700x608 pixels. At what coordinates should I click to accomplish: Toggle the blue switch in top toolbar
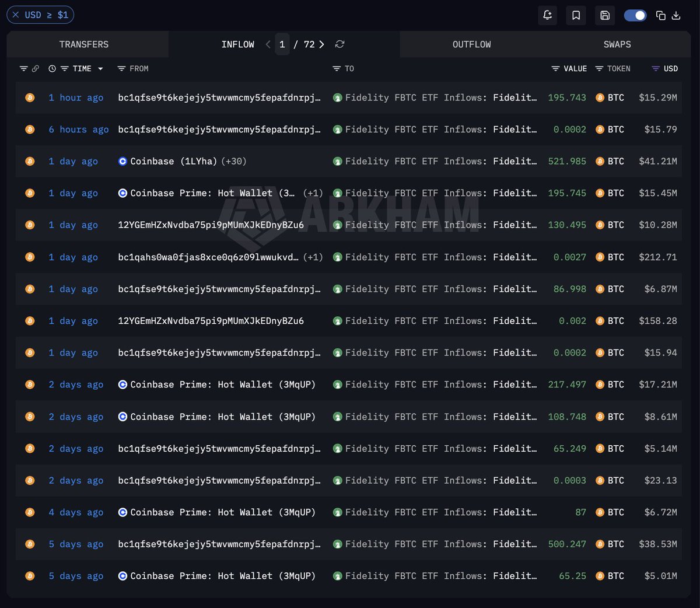(635, 15)
